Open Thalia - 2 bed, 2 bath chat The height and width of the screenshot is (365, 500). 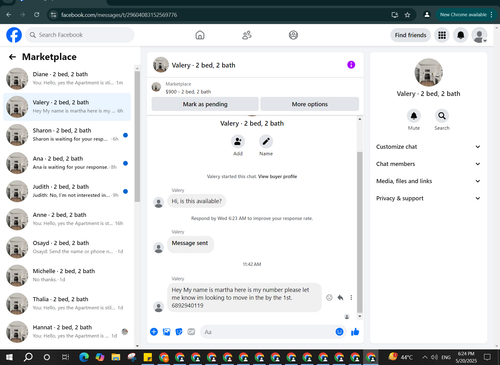pyautogui.click(x=67, y=304)
